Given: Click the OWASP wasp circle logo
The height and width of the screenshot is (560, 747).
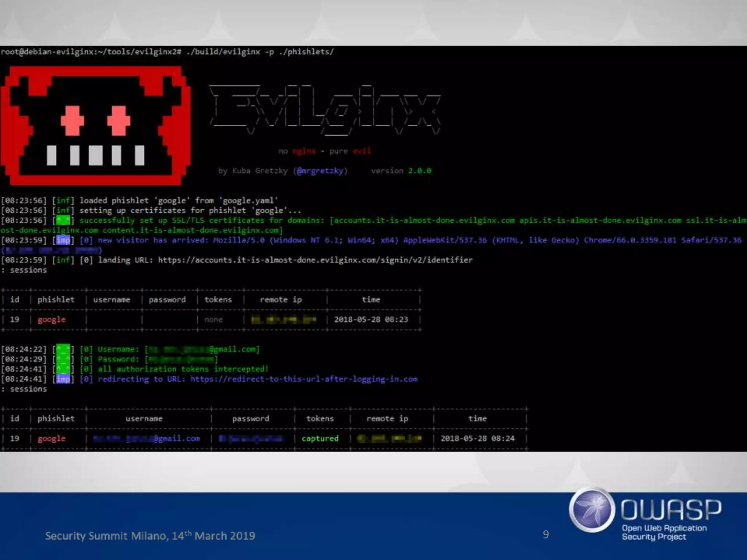Looking at the screenshot, I should [592, 510].
